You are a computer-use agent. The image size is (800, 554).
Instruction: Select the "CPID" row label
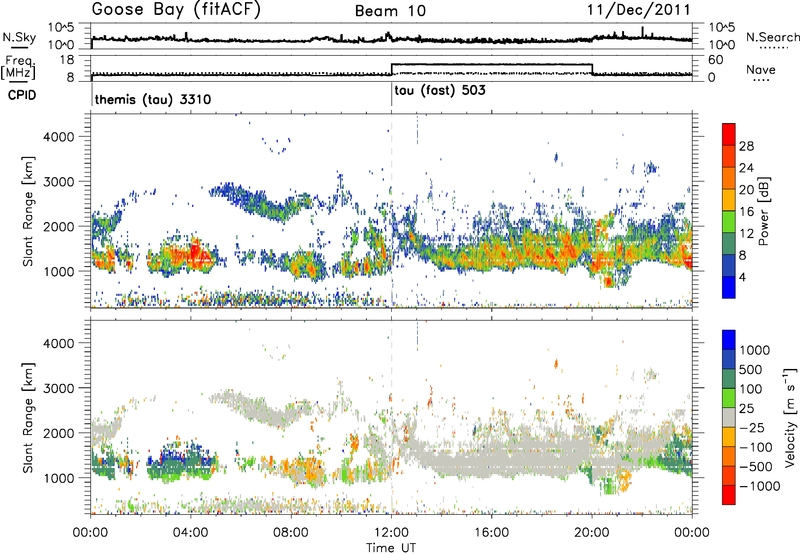point(22,95)
